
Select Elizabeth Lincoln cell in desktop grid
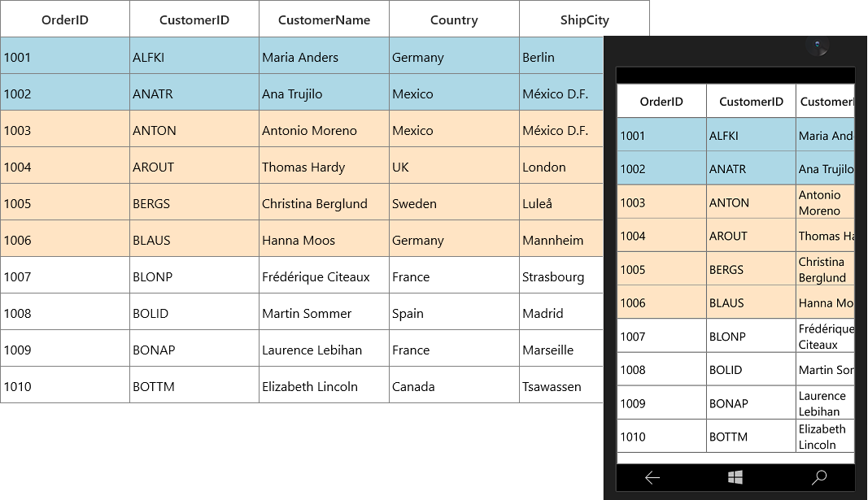(x=324, y=385)
